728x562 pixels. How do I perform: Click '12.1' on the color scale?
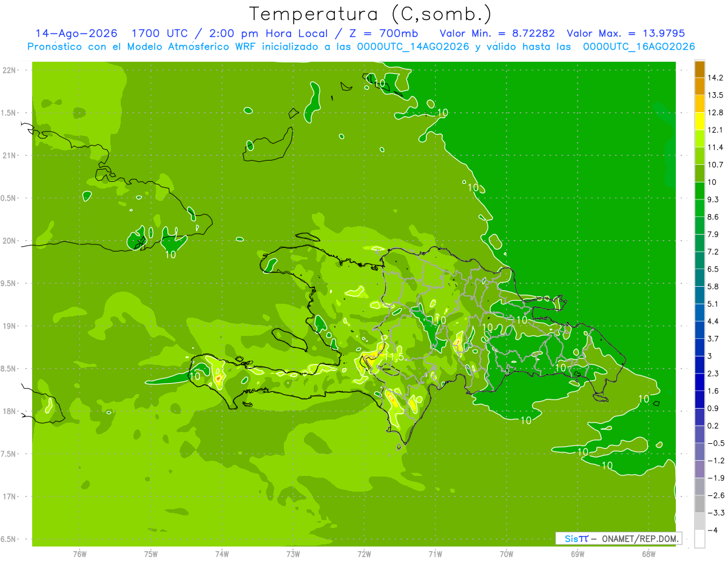click(x=715, y=130)
